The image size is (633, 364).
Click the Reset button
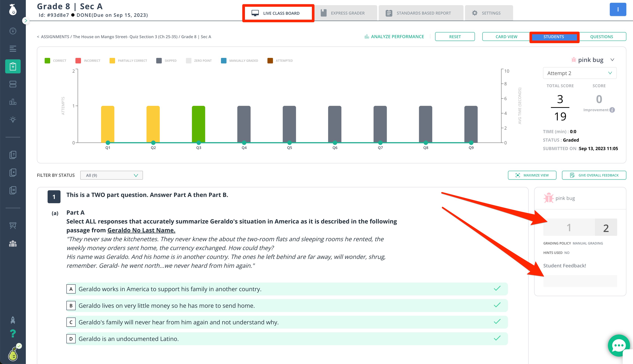455,37
